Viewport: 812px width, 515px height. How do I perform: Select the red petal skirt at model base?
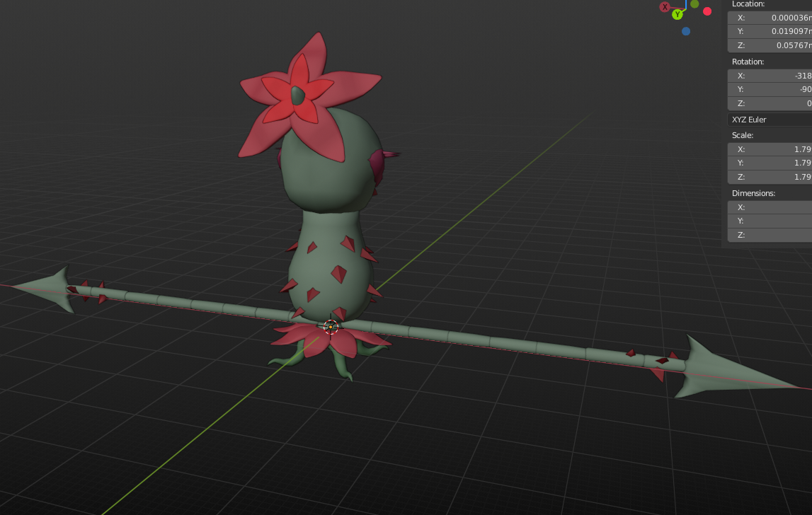[x=331, y=339]
